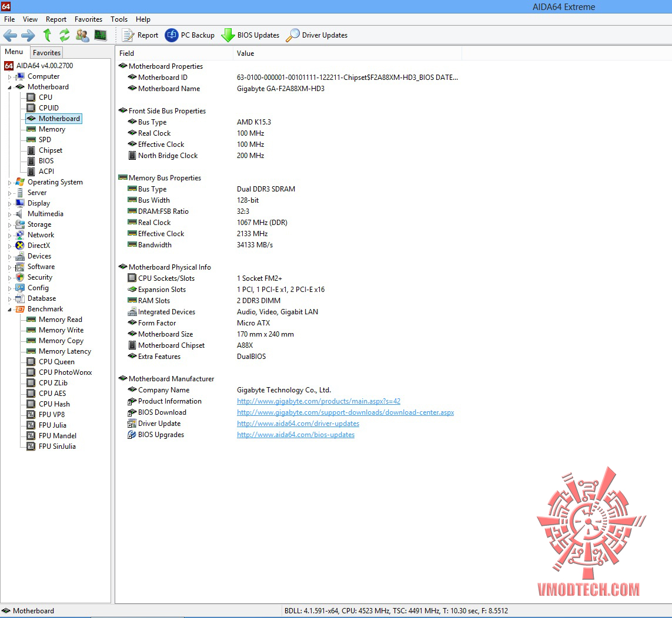Screen dimensions: 672x618
Task: Click the Forward navigation arrow
Action: [x=28, y=35]
